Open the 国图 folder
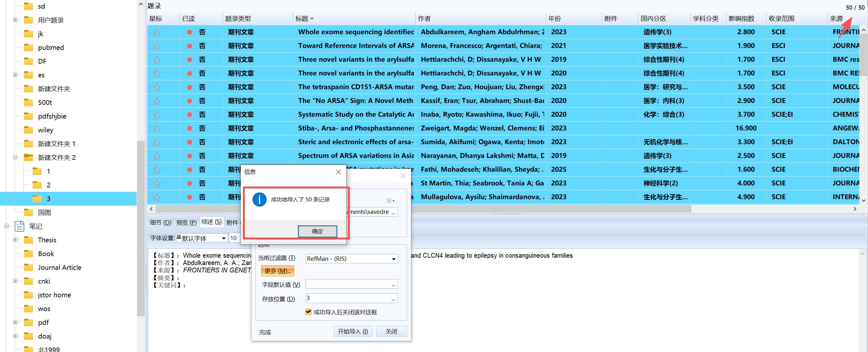Screen dimensions: 868x352 [x=44, y=212]
